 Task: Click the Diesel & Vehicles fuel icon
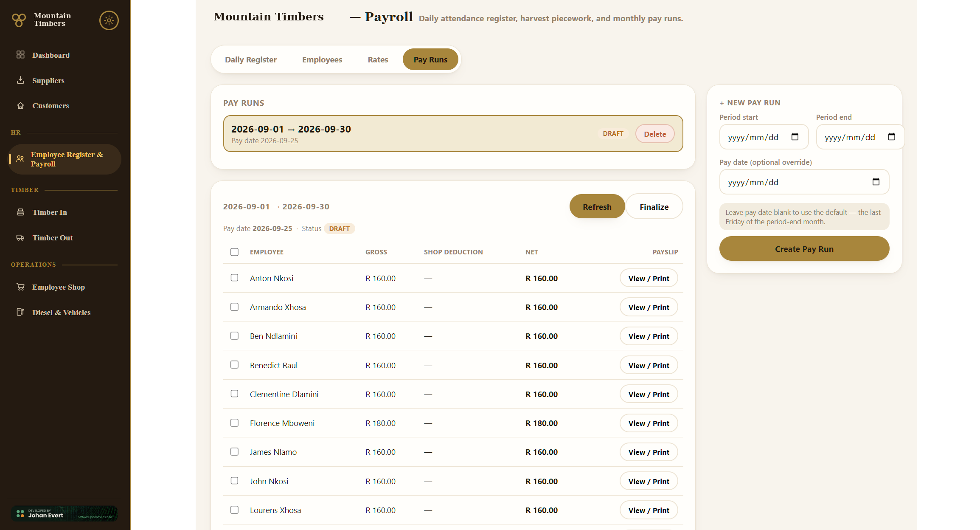[x=20, y=312]
